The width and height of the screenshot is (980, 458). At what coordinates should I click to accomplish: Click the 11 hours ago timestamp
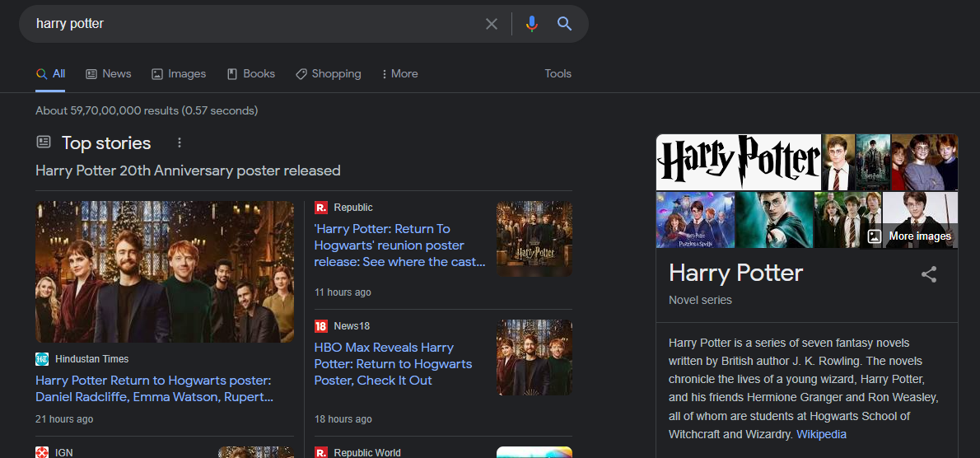(343, 292)
